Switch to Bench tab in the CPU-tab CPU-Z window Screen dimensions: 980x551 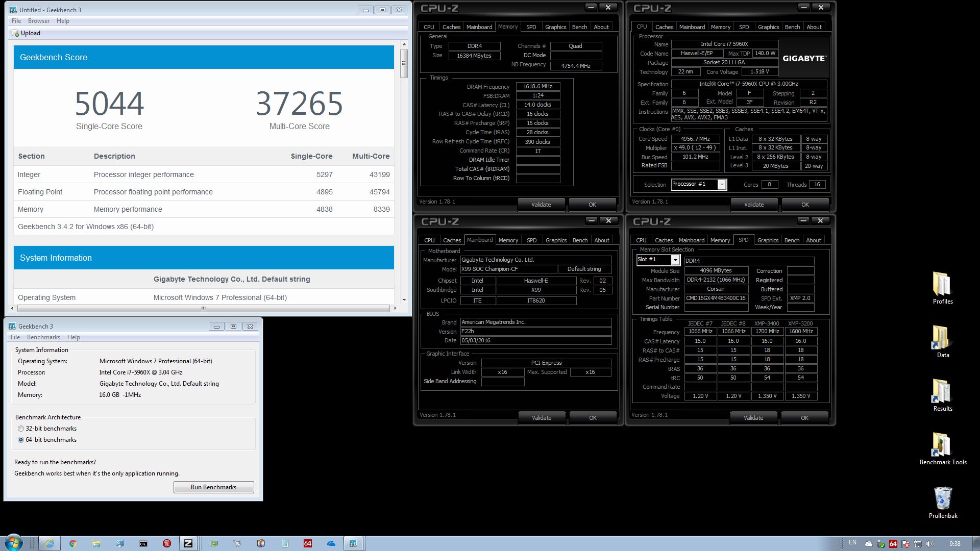(x=792, y=27)
